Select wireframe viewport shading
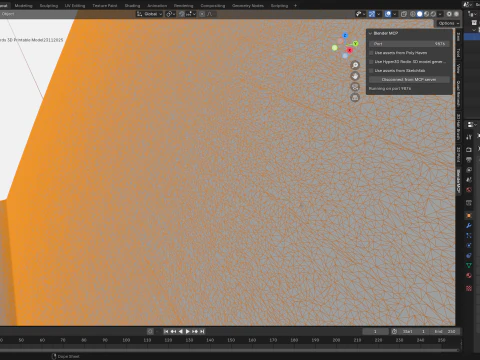 tap(413, 14)
